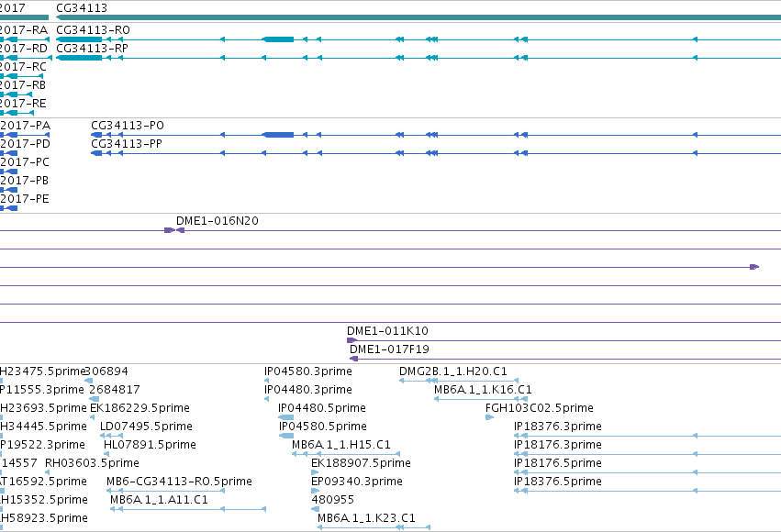Select EST IP04480.3prime
The height and width of the screenshot is (532, 781).
tap(307, 390)
